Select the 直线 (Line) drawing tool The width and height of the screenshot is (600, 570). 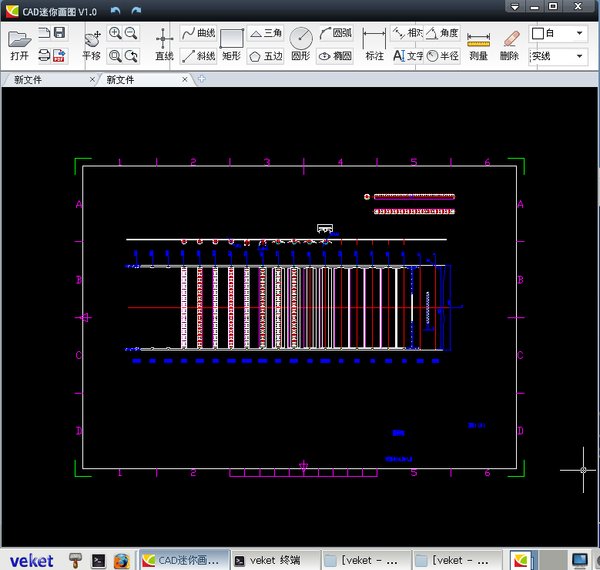(164, 45)
